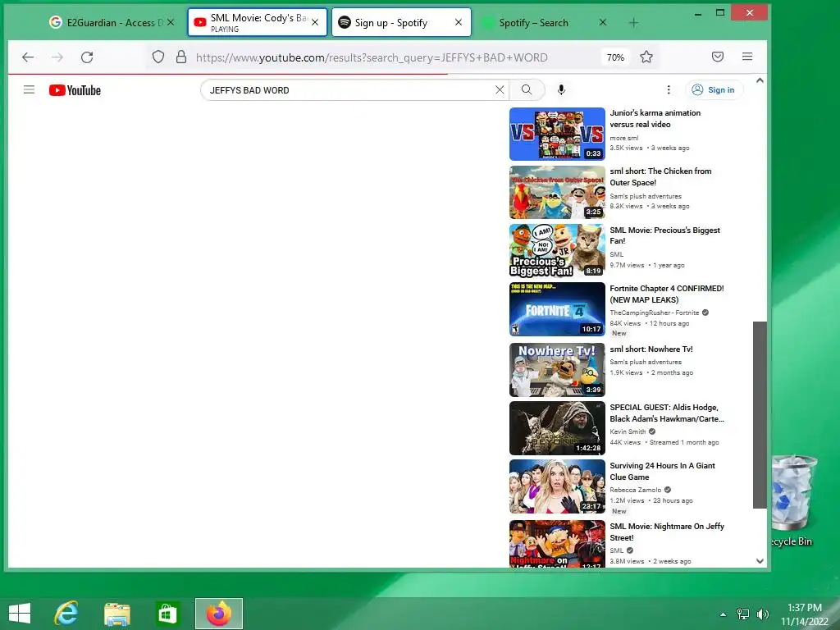This screenshot has width=840, height=630.
Task: Open Precious's Biggest Fan thumbnail
Action: click(557, 251)
